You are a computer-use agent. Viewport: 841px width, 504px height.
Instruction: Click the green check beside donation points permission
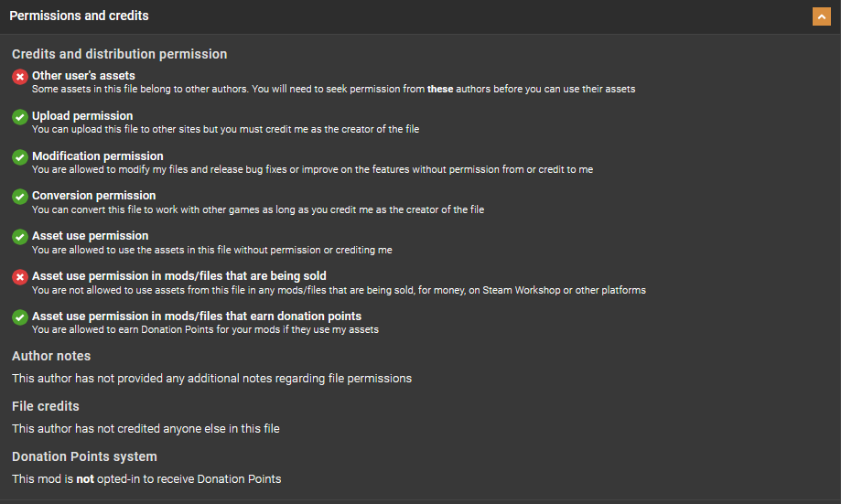20,317
